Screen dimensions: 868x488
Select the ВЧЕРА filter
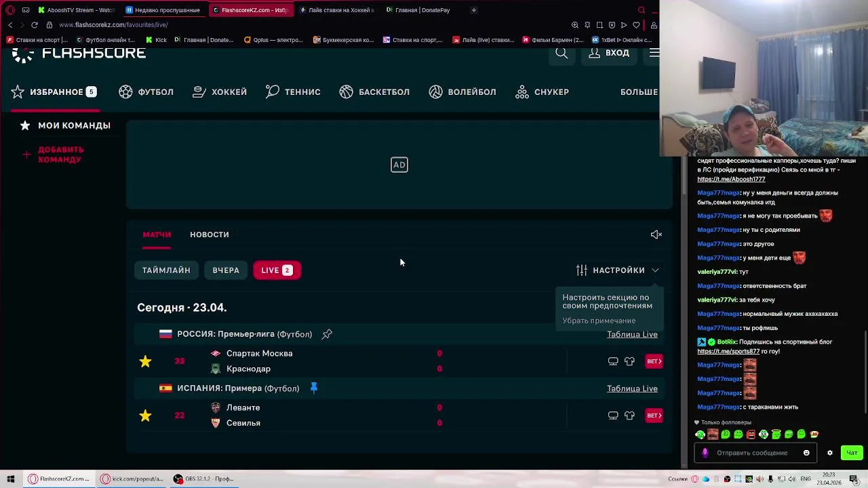tap(226, 270)
